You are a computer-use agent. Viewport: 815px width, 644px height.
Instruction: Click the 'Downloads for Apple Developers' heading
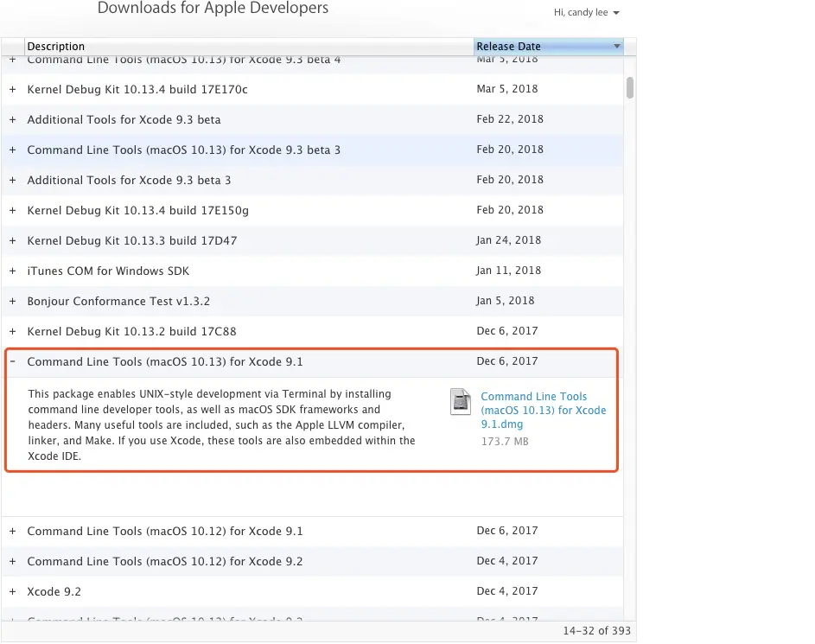[x=213, y=8]
